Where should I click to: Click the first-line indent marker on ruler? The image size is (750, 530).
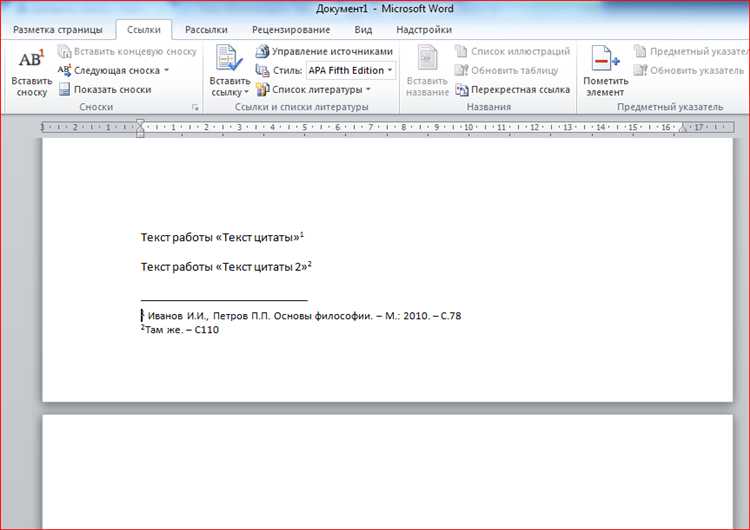tap(140, 123)
